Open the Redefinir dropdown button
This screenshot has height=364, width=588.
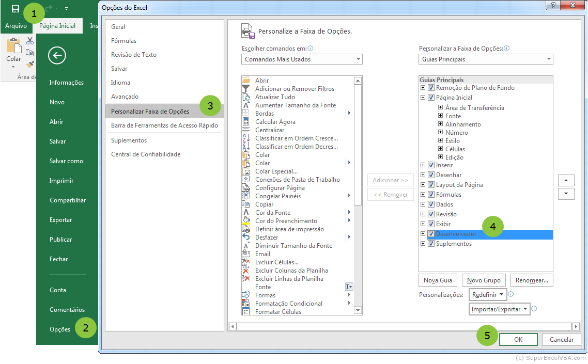coord(487,295)
